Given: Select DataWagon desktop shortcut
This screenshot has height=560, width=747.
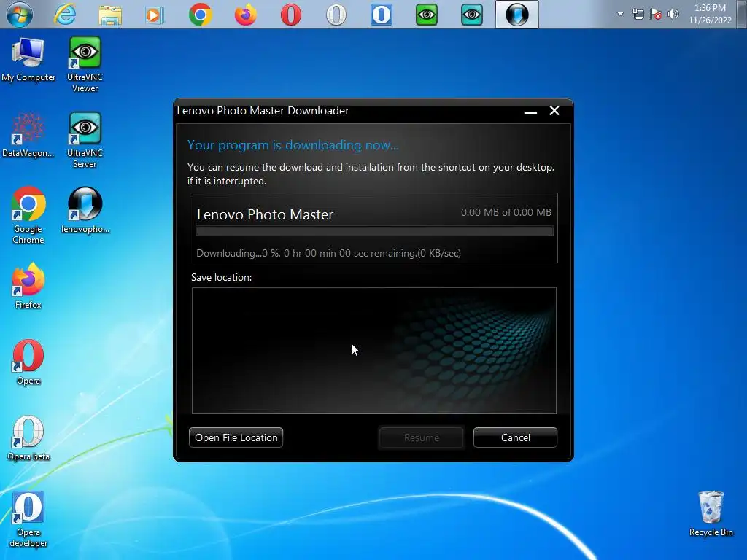Looking at the screenshot, I should [x=28, y=135].
